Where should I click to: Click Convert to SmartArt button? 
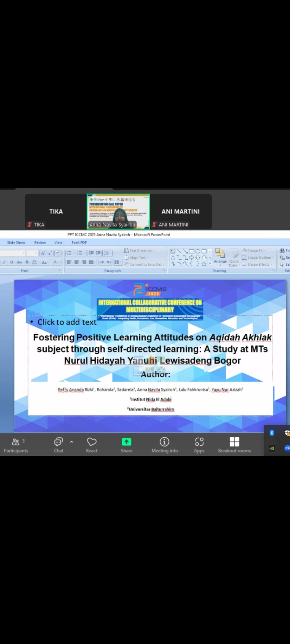tap(144, 264)
